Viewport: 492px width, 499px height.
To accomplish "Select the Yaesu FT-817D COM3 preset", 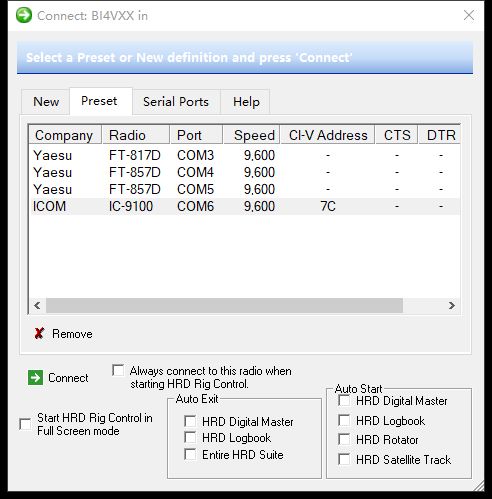I will pyautogui.click(x=245, y=155).
